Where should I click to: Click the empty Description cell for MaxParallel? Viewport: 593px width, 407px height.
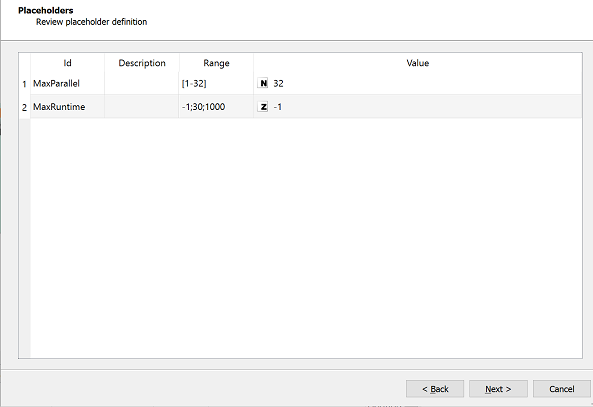pos(142,83)
